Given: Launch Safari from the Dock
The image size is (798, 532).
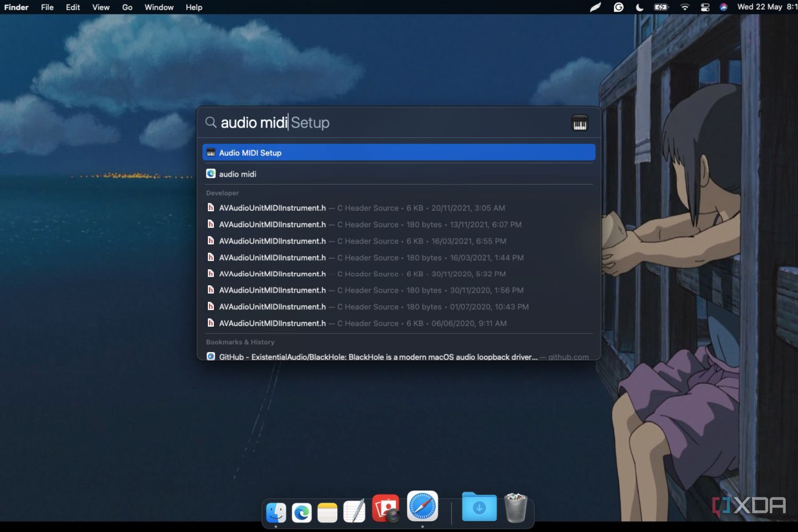Looking at the screenshot, I should [x=422, y=506].
